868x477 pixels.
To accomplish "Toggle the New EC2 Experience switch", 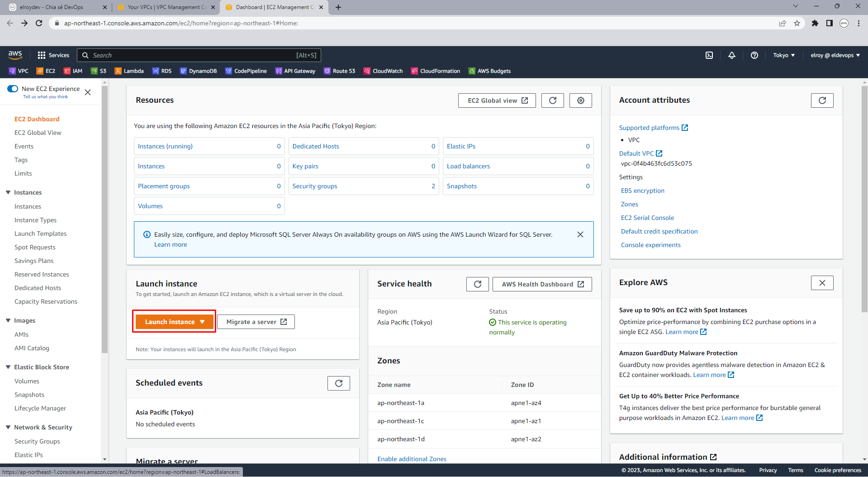I will coord(13,89).
